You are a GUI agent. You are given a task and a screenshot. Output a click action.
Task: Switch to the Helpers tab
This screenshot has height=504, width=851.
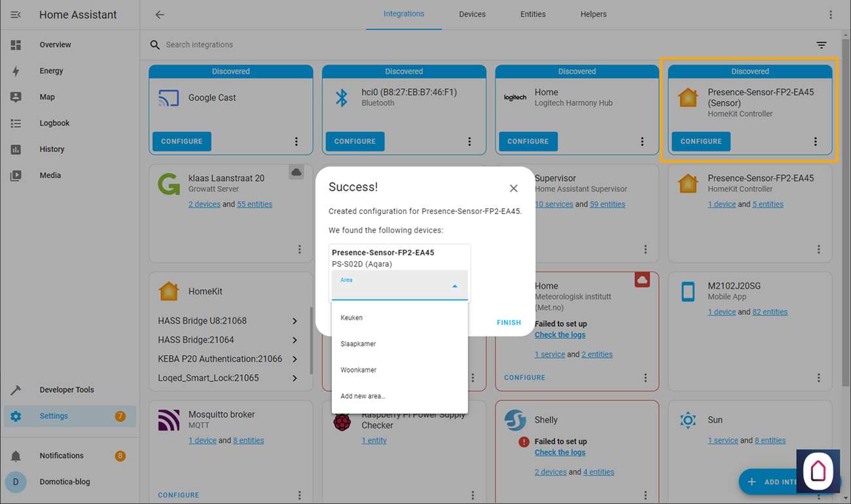(593, 14)
